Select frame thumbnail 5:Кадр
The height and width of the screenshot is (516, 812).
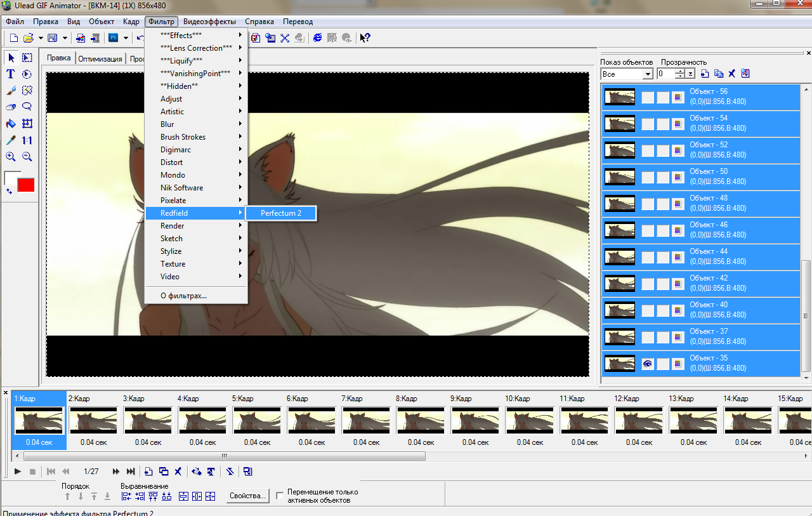click(256, 421)
